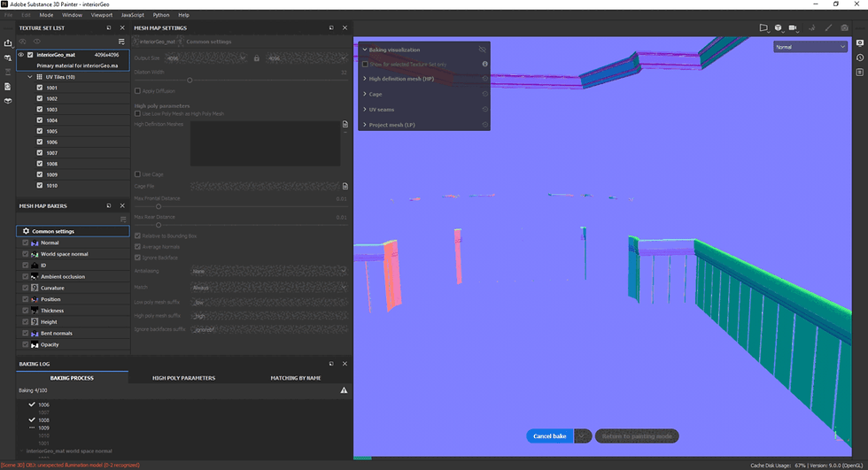Image resolution: width=868 pixels, height=470 pixels.
Task: Click the Max Frontal Distance slider handle
Action: point(159,206)
